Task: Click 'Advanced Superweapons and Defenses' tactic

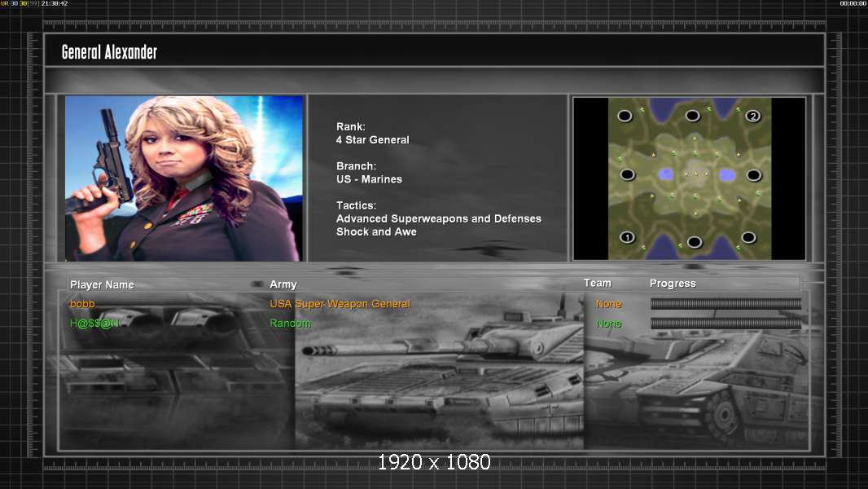Action: 438,218
